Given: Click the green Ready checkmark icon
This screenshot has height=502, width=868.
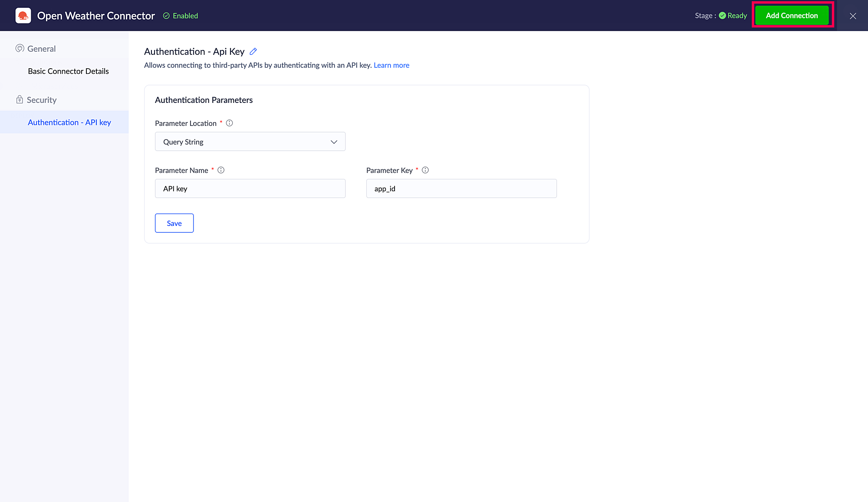Looking at the screenshot, I should click(x=722, y=16).
